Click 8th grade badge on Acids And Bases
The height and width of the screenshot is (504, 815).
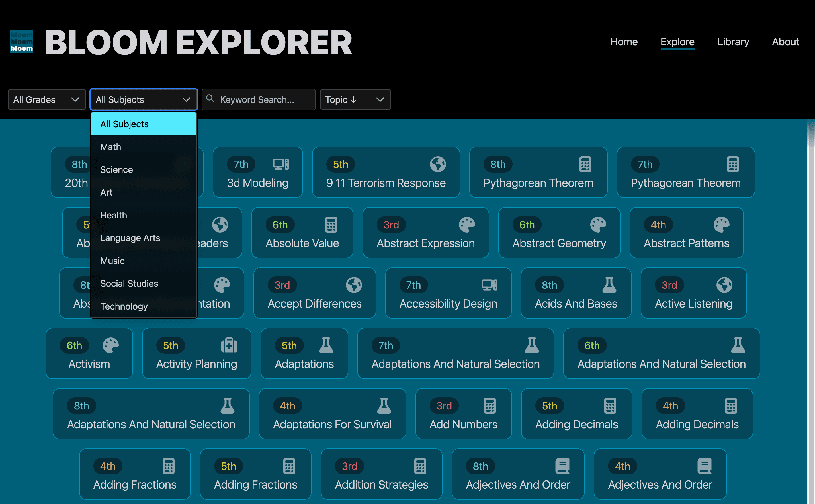pos(549,285)
